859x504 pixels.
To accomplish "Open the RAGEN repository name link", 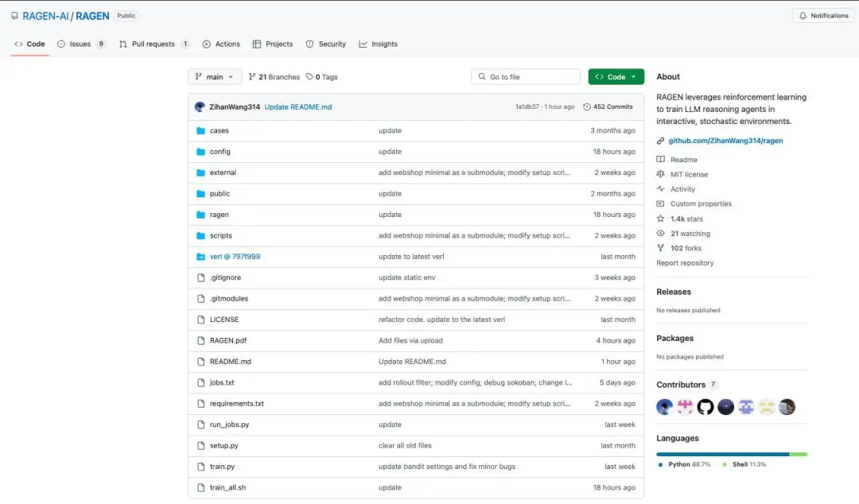I will pos(92,16).
